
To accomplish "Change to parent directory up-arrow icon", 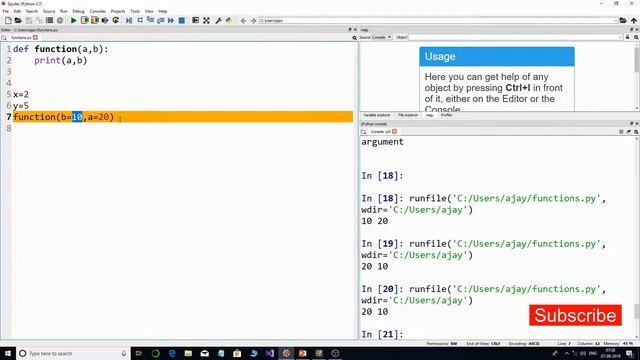I will click(633, 20).
